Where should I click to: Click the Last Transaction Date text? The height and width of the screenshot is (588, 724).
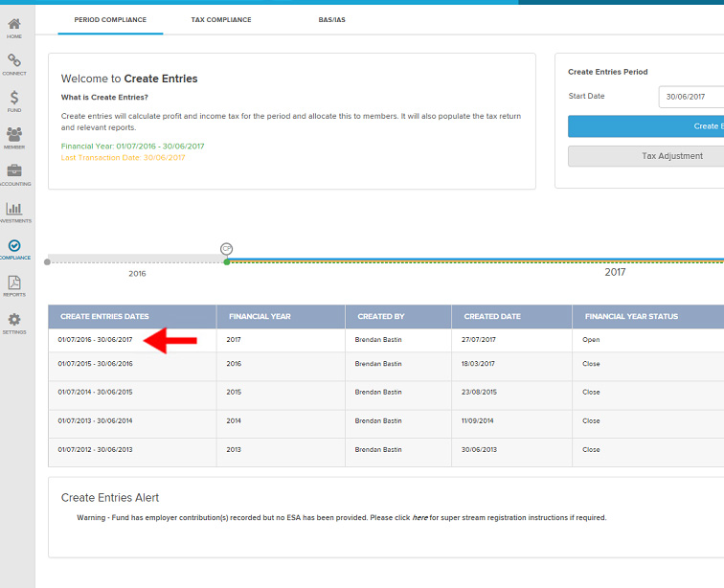point(123,157)
